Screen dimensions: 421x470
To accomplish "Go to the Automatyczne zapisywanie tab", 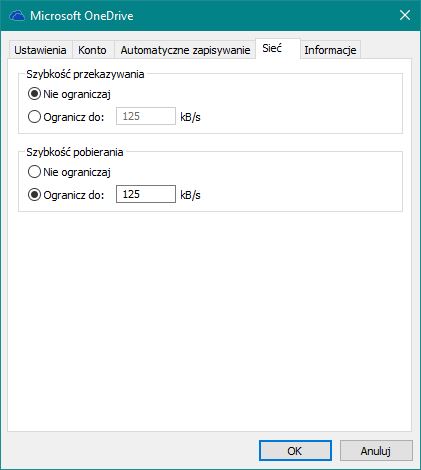I will coord(185,50).
